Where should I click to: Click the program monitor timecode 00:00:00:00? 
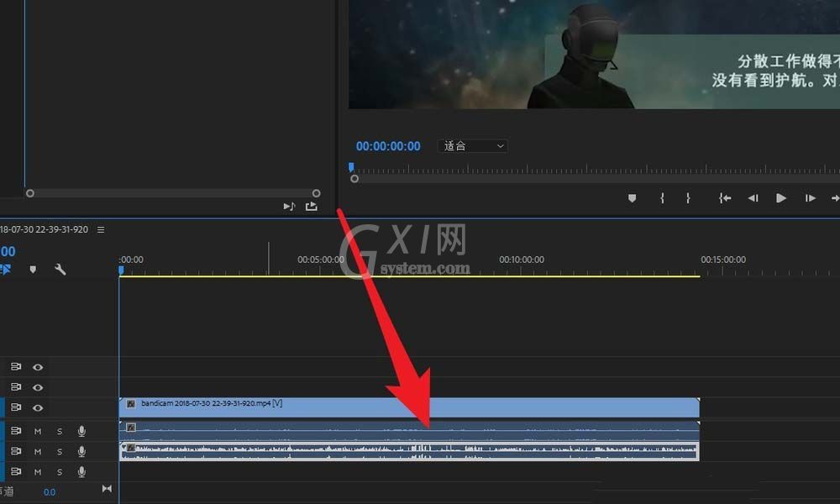(388, 146)
